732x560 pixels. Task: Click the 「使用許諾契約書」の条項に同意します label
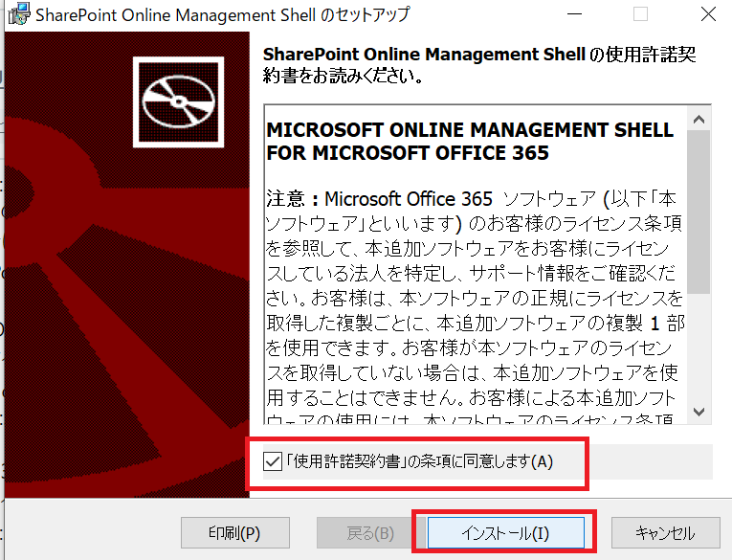pyautogui.click(x=420, y=461)
